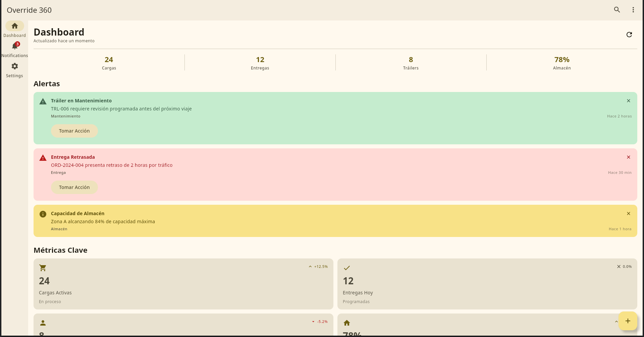The height and width of the screenshot is (337, 644).
Task: Select the 12 Entregas summary stat
Action: click(260, 63)
